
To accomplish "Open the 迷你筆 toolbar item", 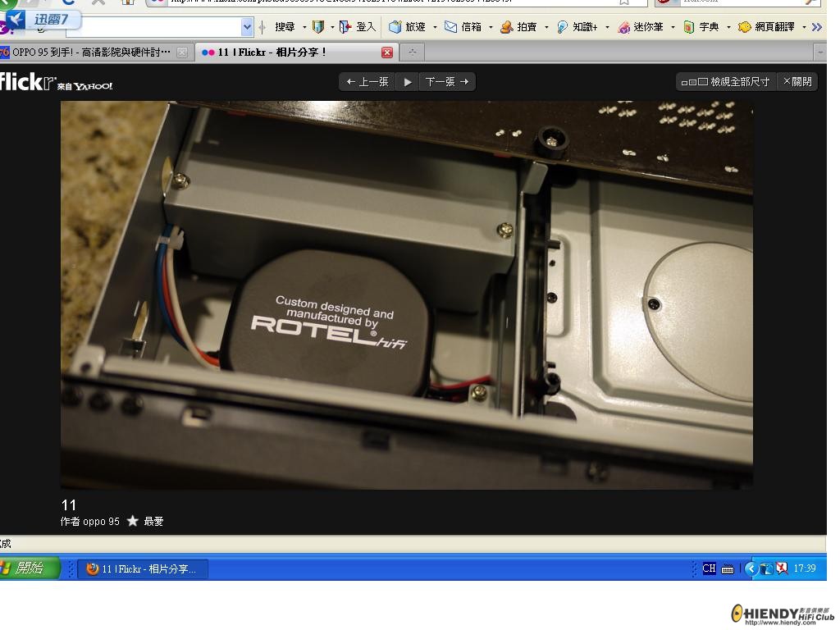I will (641, 27).
